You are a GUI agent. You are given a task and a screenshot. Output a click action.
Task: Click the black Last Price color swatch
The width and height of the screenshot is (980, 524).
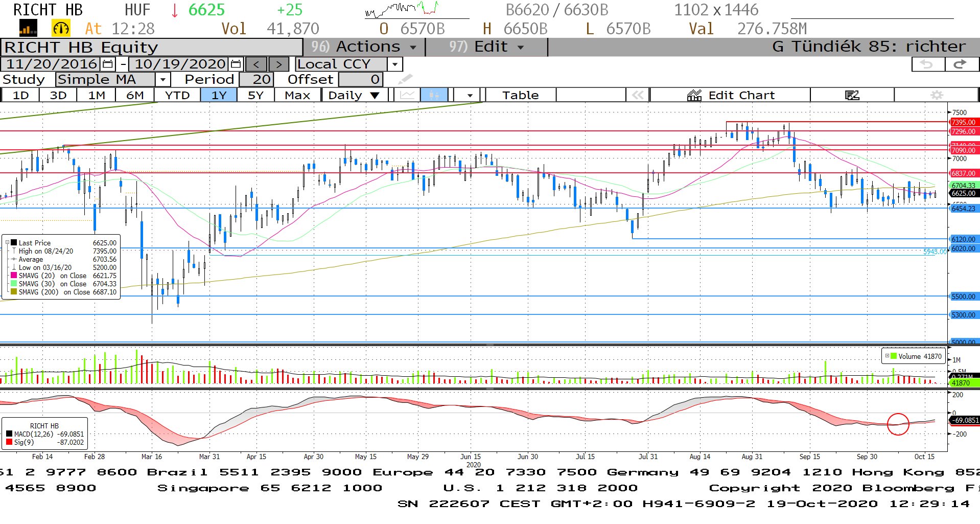click(14, 243)
